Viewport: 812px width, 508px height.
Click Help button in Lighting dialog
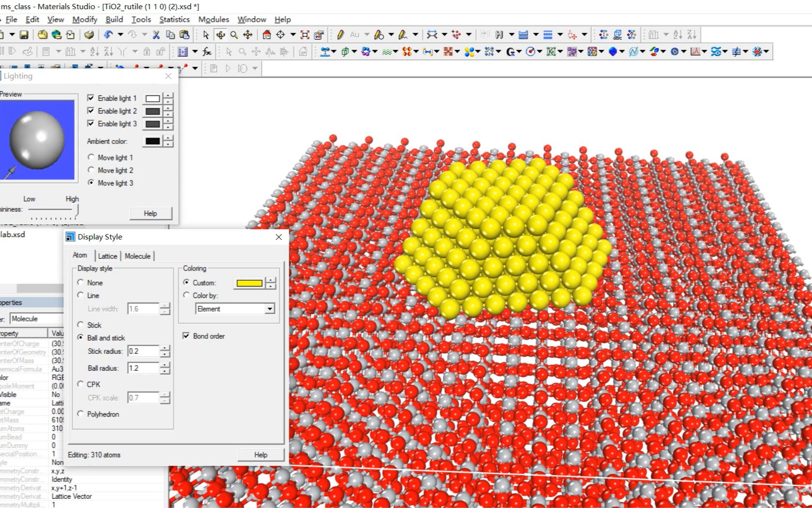[150, 213]
